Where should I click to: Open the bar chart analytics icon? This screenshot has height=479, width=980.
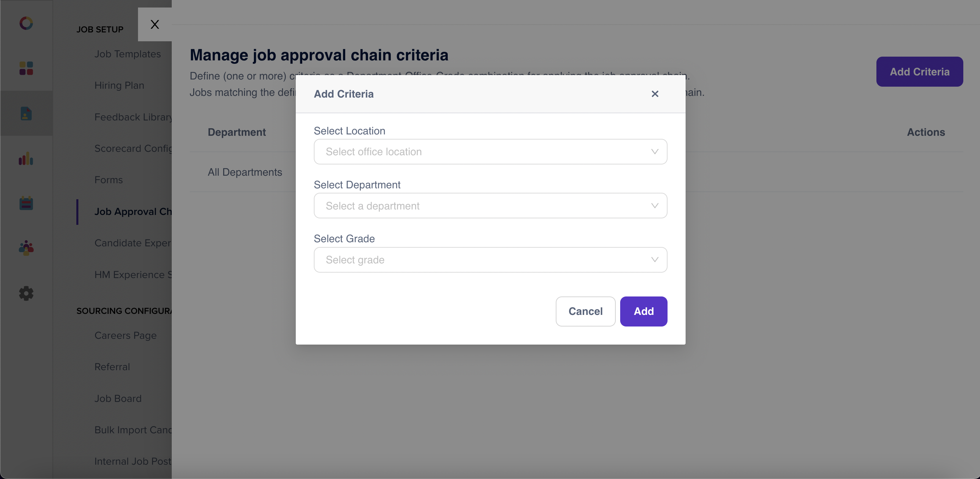click(26, 158)
